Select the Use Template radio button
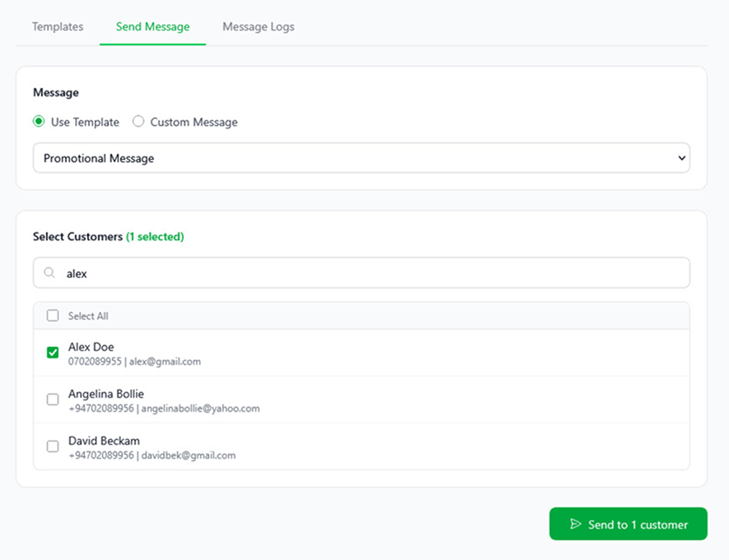Image resolution: width=729 pixels, height=560 pixels. (38, 121)
